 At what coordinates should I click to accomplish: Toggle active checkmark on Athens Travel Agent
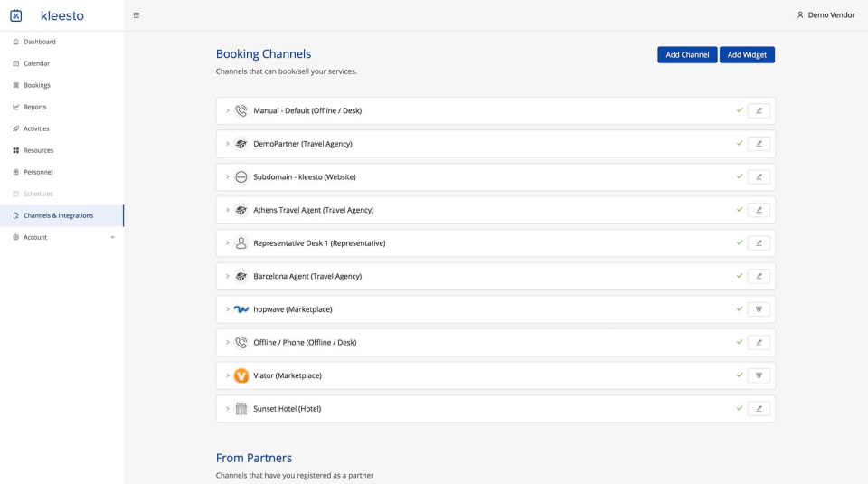[x=739, y=209]
